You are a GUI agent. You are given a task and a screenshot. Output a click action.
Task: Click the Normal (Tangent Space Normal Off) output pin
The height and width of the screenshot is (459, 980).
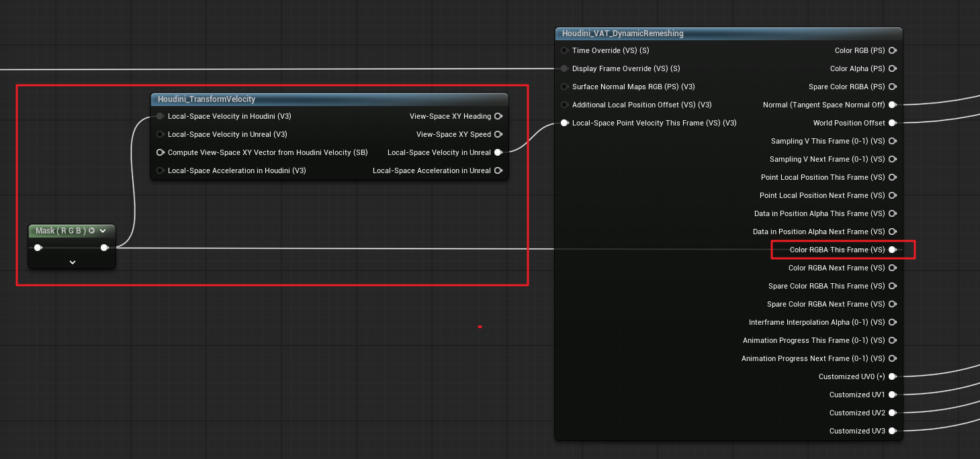(x=892, y=105)
